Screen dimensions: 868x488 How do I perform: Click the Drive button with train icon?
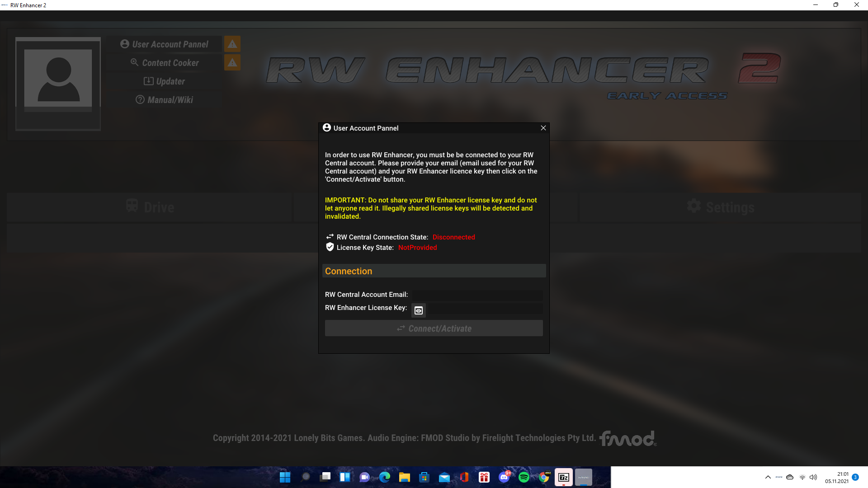(150, 207)
